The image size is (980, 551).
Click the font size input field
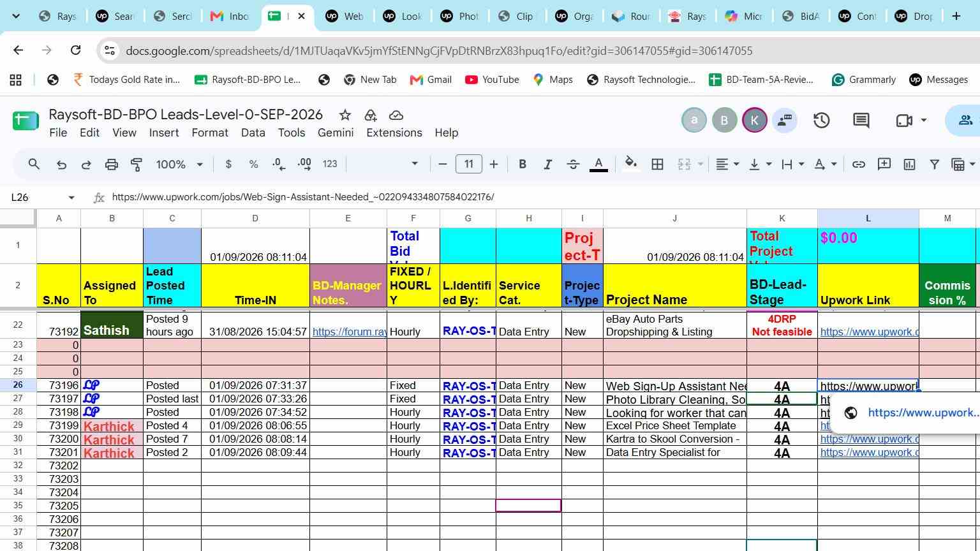(469, 165)
